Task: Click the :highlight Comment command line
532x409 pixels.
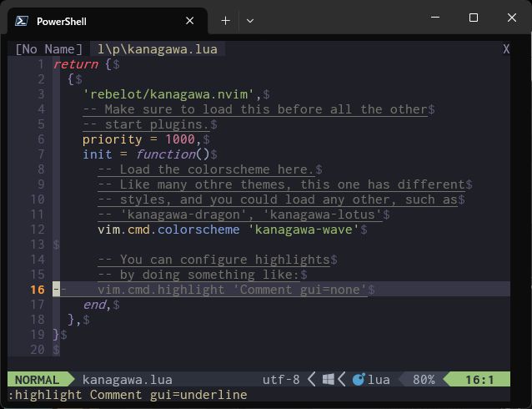Action: 128,395
